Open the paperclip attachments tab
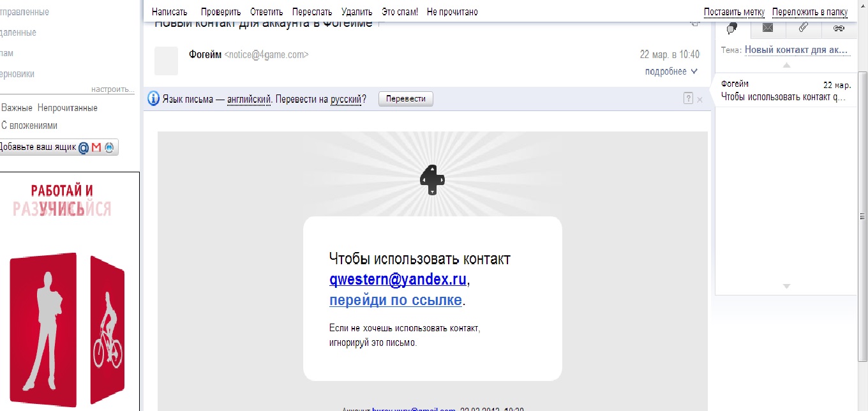Image resolution: width=868 pixels, height=411 pixels. [804, 28]
